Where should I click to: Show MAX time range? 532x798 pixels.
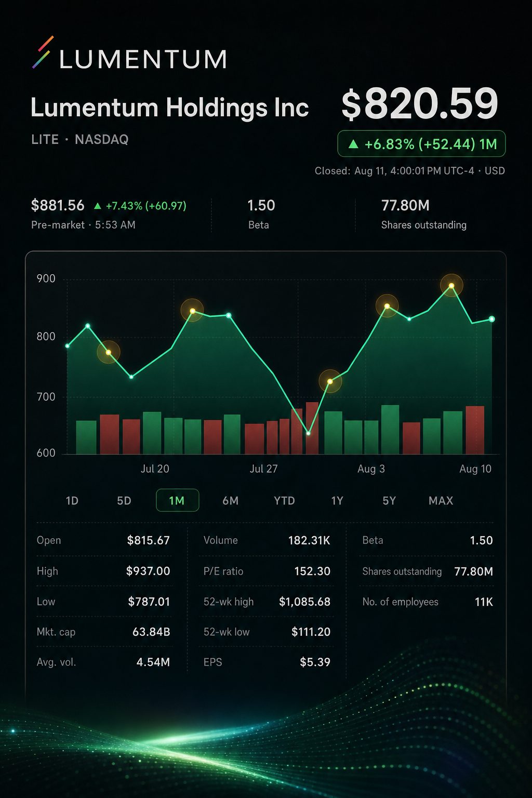click(x=441, y=501)
